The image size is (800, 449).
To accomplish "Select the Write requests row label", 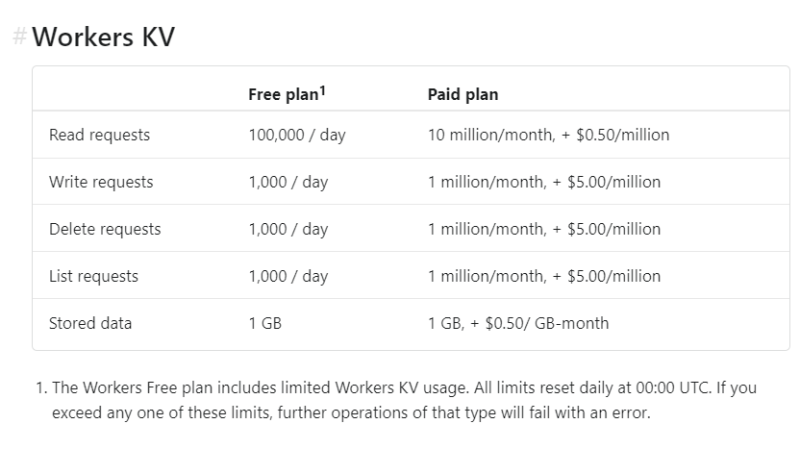I will [101, 182].
